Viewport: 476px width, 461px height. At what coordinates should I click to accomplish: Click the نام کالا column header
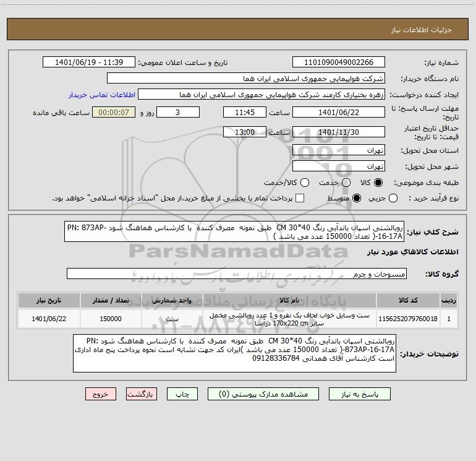pyautogui.click(x=289, y=300)
